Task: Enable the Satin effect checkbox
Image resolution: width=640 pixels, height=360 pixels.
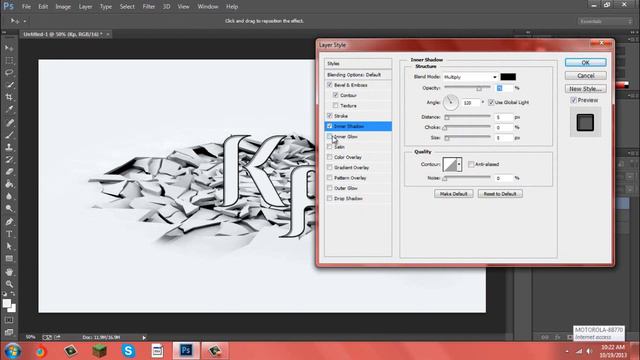Action: coord(330,147)
